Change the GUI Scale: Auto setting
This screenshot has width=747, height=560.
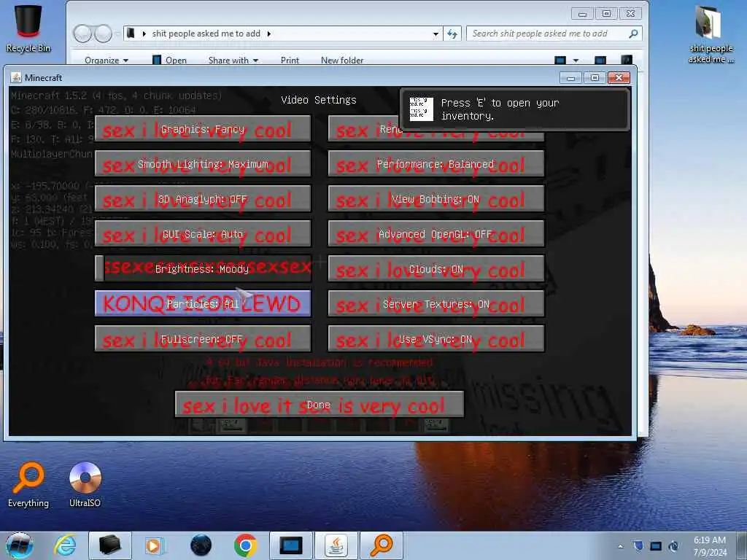click(x=203, y=234)
